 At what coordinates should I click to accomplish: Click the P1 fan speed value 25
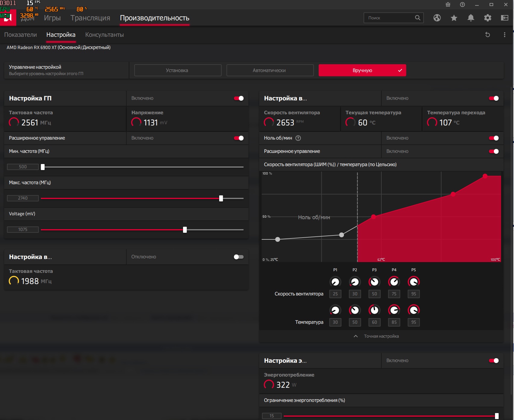(x=335, y=294)
